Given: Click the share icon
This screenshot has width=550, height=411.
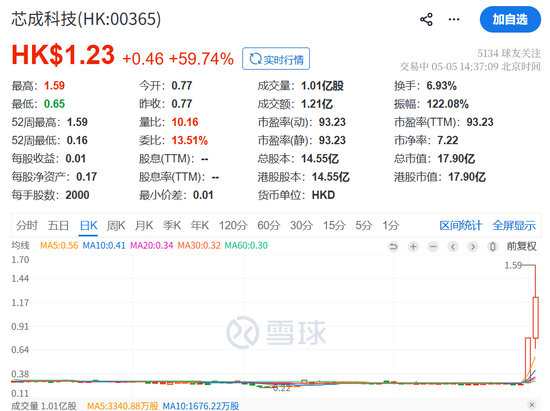Looking at the screenshot, I should pyautogui.click(x=426, y=19).
